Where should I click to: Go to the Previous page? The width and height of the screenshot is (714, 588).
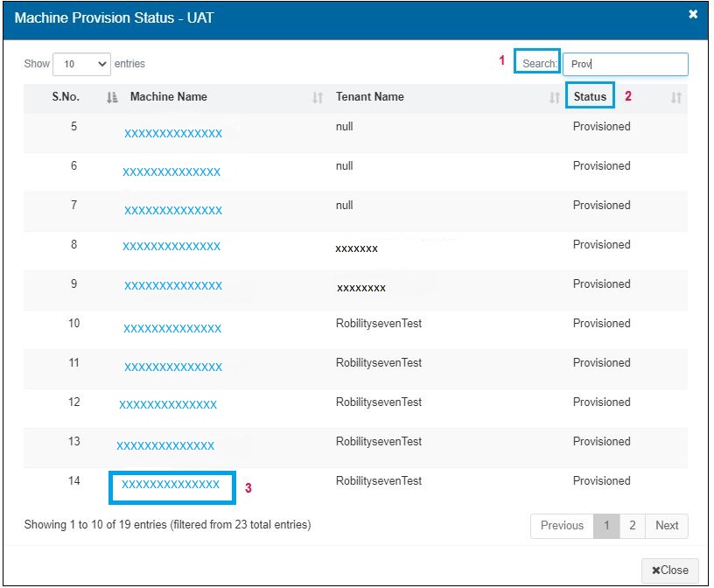pyautogui.click(x=562, y=526)
